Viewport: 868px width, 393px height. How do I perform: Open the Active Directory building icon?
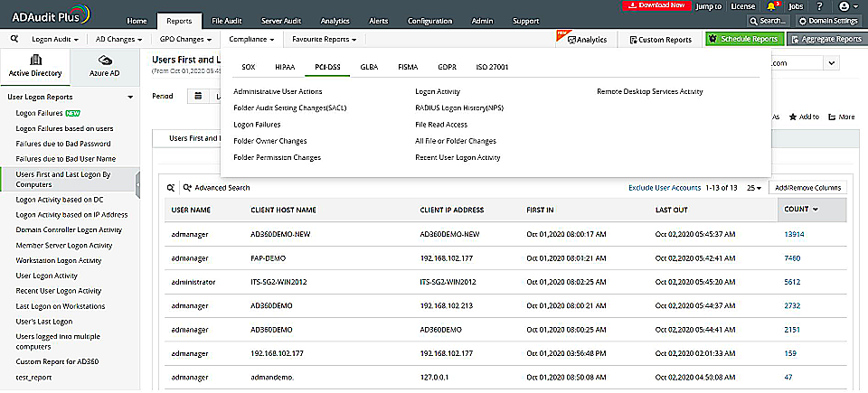(35, 60)
